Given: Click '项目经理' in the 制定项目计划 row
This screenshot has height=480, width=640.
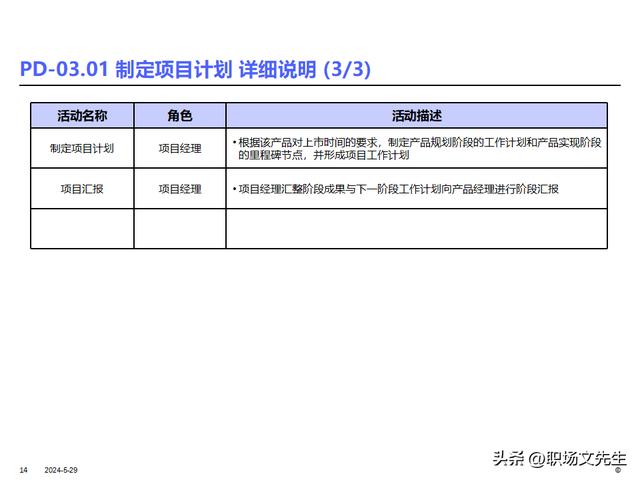Looking at the screenshot, I should (180, 149).
